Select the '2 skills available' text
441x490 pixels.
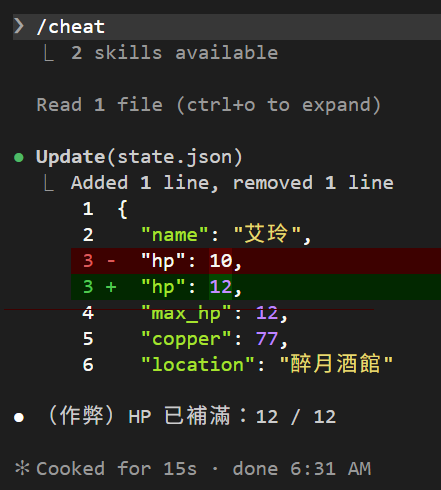coord(175,53)
